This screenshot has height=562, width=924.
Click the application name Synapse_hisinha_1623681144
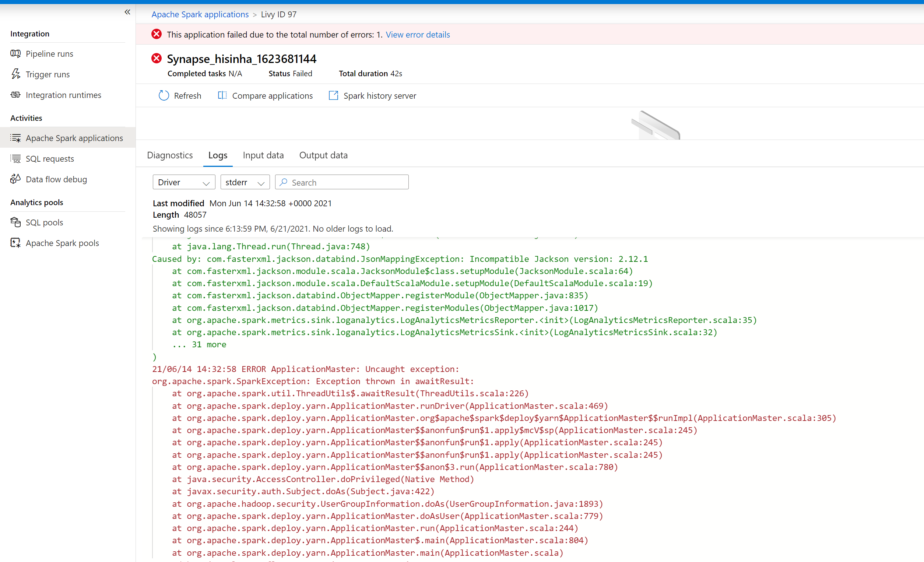pyautogui.click(x=242, y=59)
